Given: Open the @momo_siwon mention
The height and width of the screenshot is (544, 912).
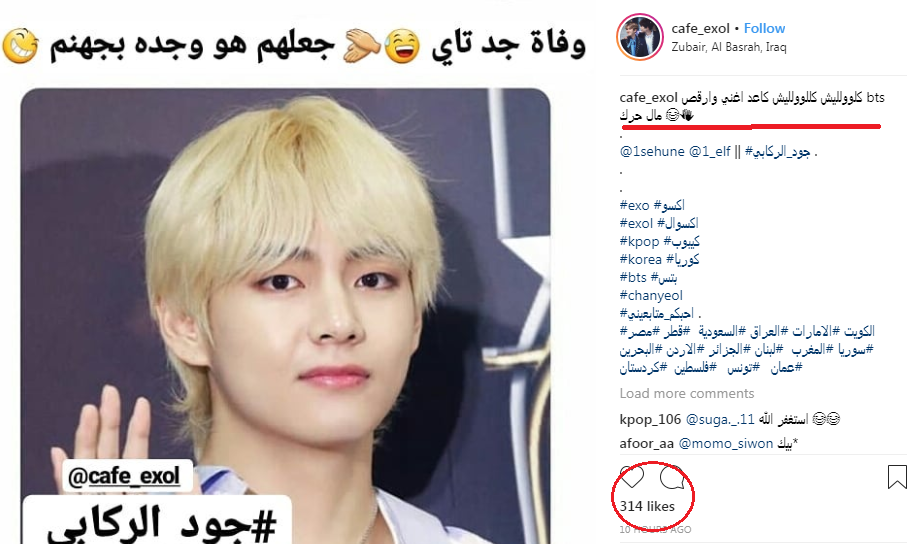Looking at the screenshot, I should 726,443.
